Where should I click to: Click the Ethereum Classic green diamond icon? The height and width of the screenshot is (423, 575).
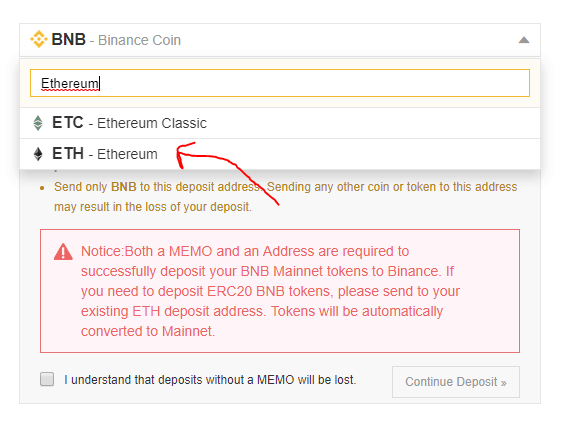tap(38, 123)
